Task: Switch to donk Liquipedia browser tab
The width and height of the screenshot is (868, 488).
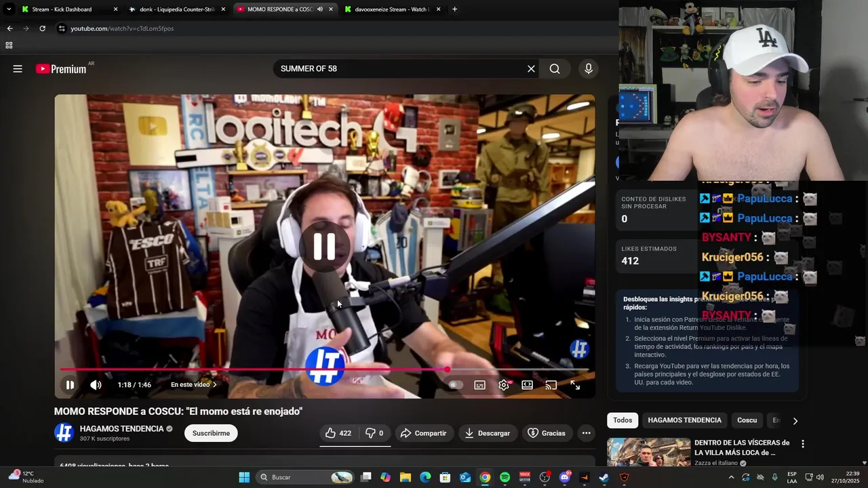Action: 176,9
